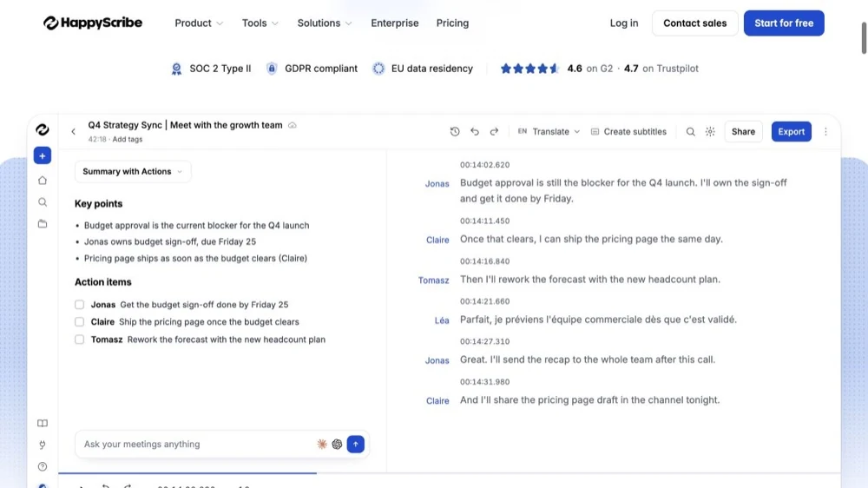Click the SOC 2 Type II badge icon

coord(176,69)
